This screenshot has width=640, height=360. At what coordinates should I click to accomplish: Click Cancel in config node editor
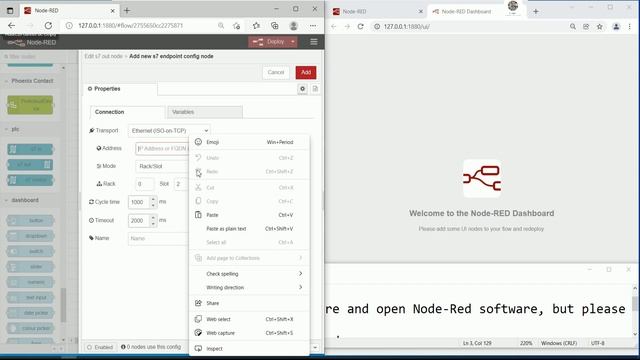276,72
